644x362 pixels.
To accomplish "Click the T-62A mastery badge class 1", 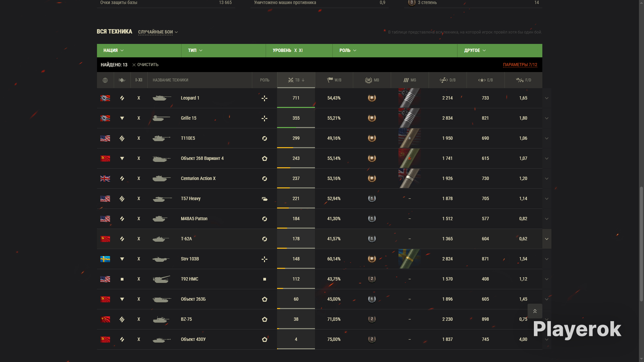I will (372, 239).
